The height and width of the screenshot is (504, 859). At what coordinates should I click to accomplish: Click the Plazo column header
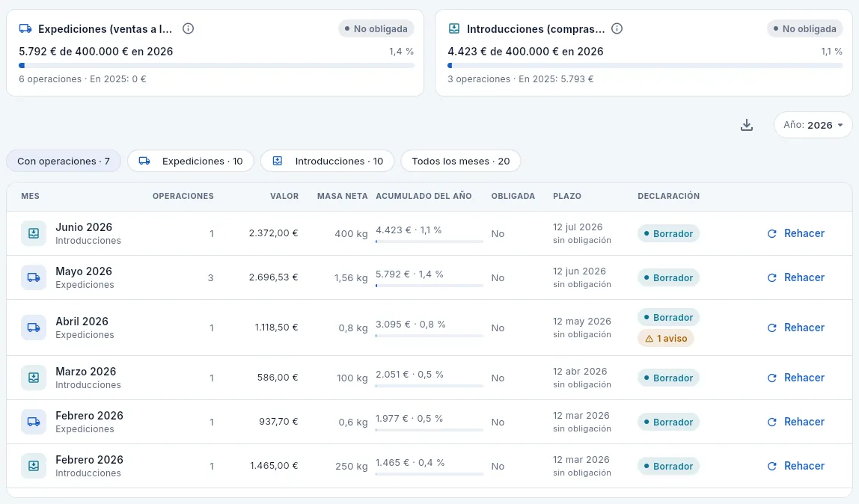click(x=567, y=196)
